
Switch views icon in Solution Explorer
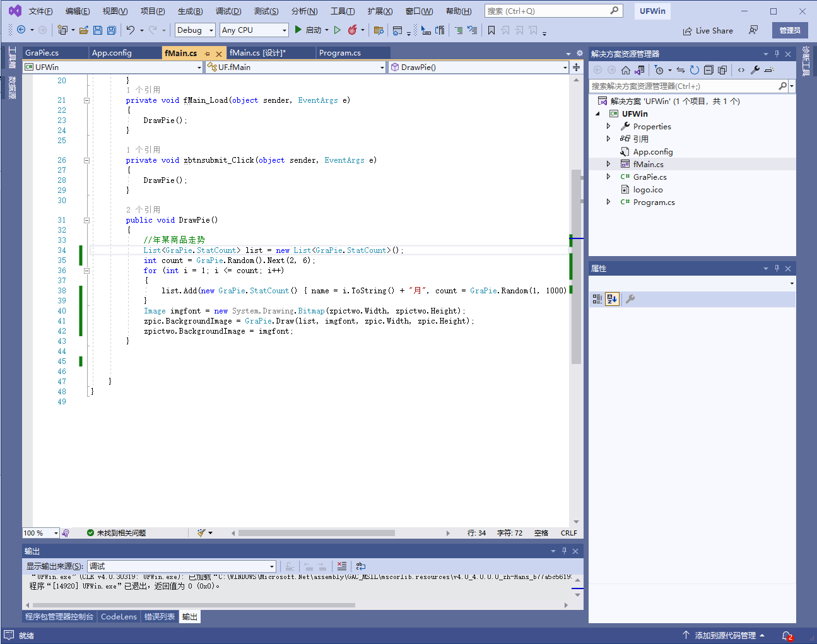pyautogui.click(x=640, y=70)
